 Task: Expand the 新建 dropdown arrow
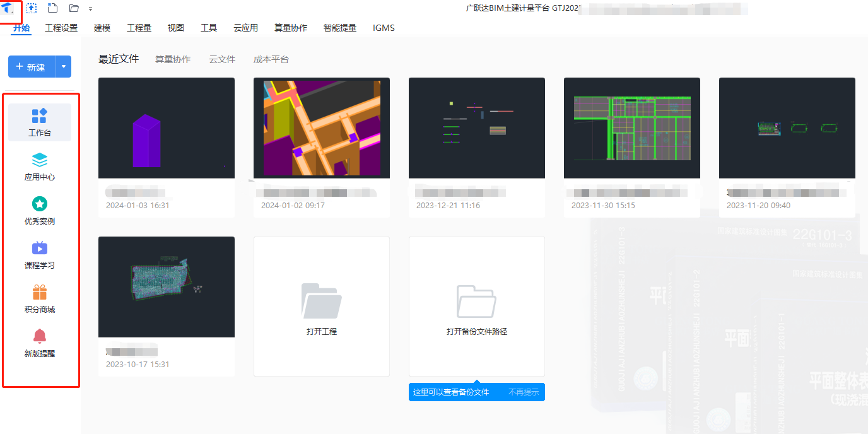(x=64, y=67)
